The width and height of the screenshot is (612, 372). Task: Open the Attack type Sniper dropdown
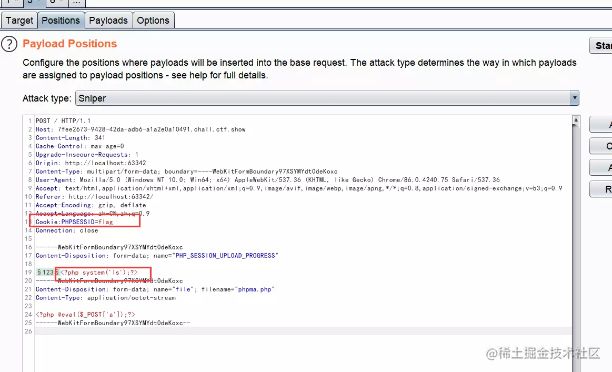(x=327, y=98)
